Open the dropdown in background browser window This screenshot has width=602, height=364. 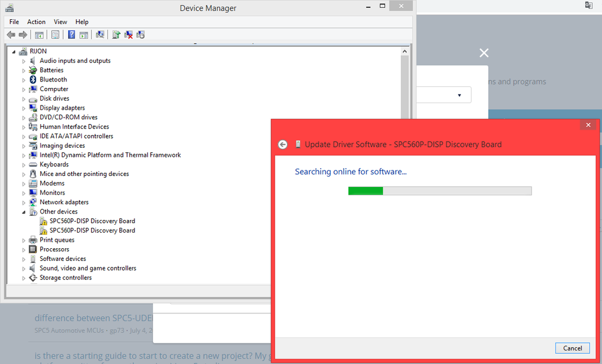pos(459,95)
